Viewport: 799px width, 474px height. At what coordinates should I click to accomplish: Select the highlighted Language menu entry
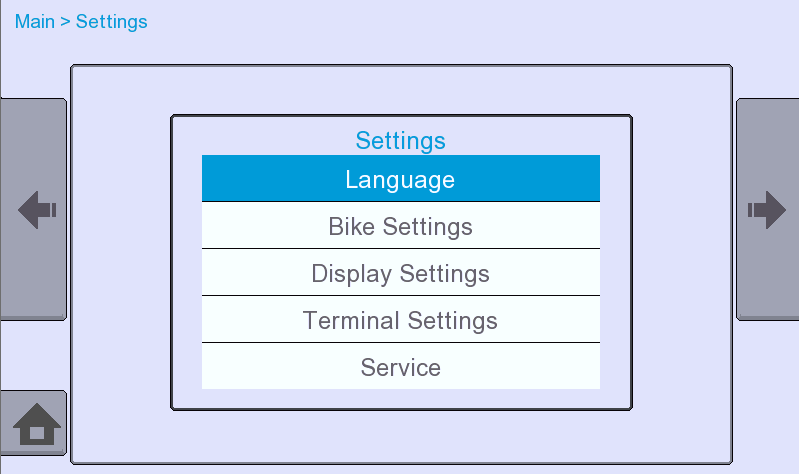point(401,178)
